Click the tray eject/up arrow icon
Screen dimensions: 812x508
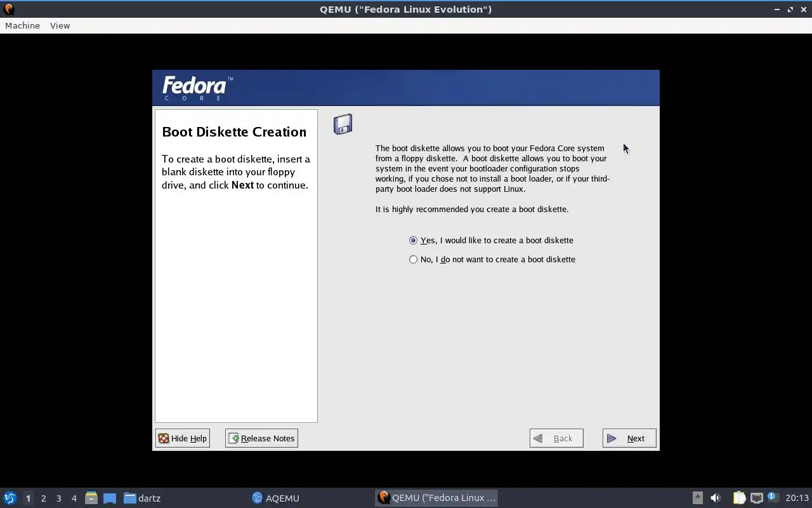coord(697,498)
